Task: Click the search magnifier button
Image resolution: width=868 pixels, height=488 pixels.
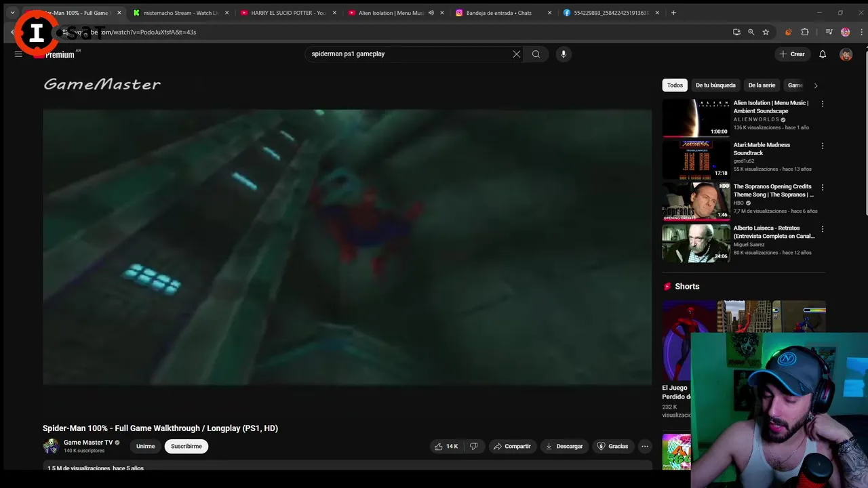Action: point(536,54)
